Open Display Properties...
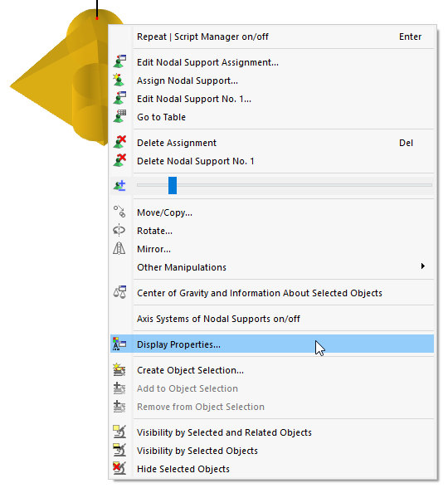The image size is (448, 488). (x=272, y=344)
